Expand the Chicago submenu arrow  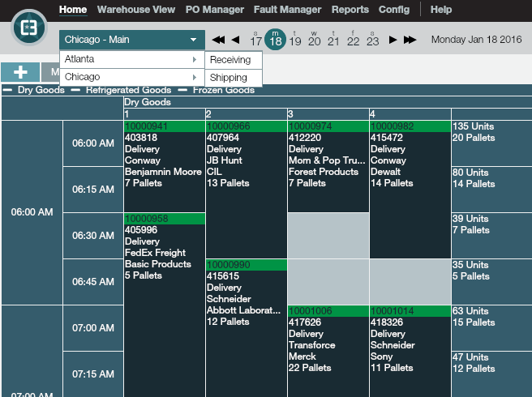pyautogui.click(x=195, y=77)
